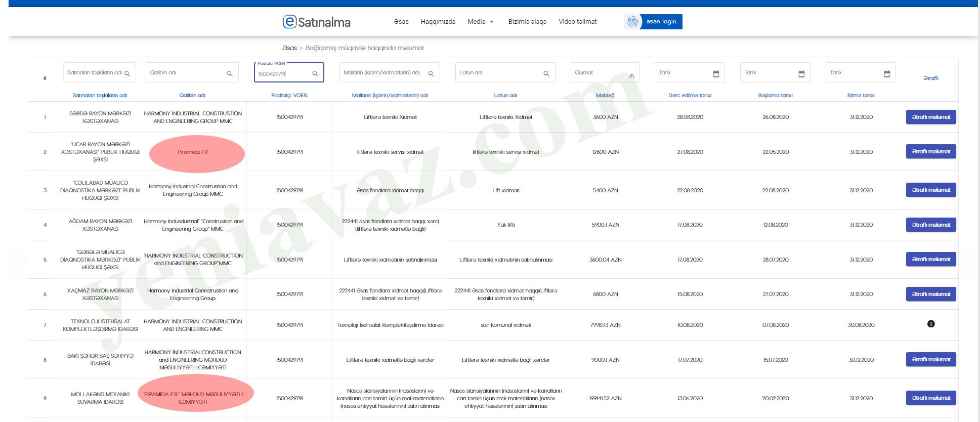
Task: Open Video təlimat page
Action: tap(578, 22)
